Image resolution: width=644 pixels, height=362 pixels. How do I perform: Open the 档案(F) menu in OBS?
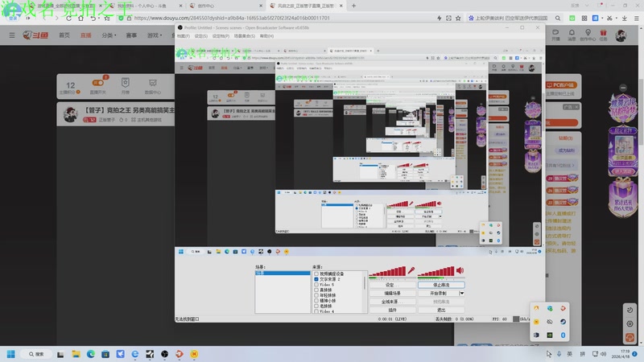tap(184, 36)
